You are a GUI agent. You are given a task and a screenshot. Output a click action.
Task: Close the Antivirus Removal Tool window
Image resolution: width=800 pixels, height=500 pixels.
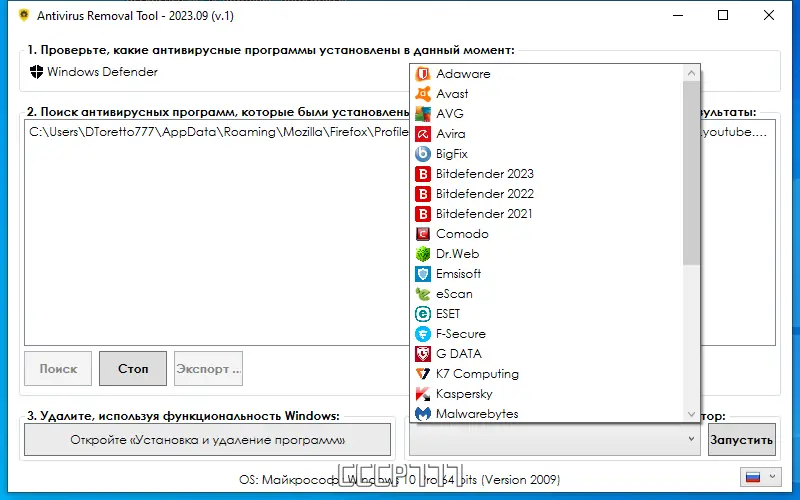click(769, 15)
